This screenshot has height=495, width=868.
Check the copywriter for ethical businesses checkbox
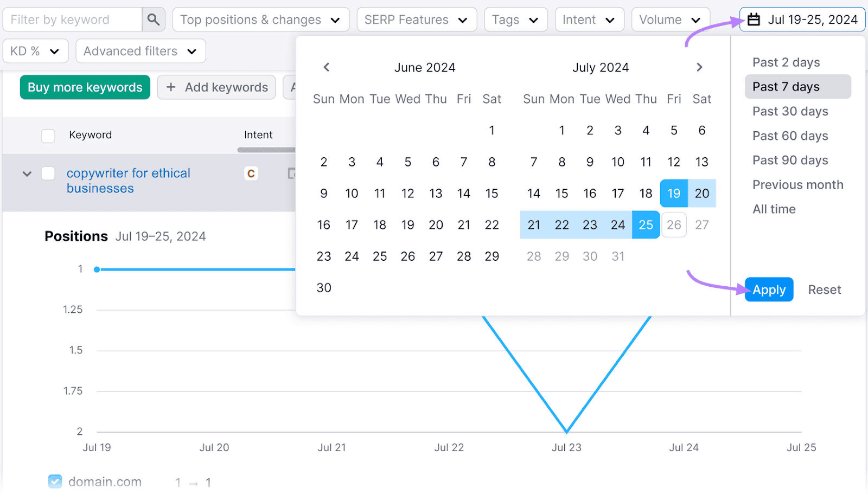coord(48,173)
